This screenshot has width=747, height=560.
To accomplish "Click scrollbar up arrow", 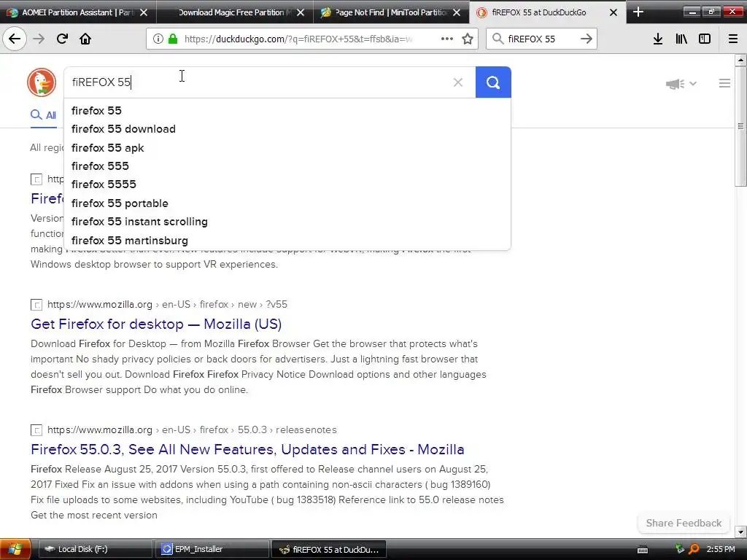I will pyautogui.click(x=740, y=60).
